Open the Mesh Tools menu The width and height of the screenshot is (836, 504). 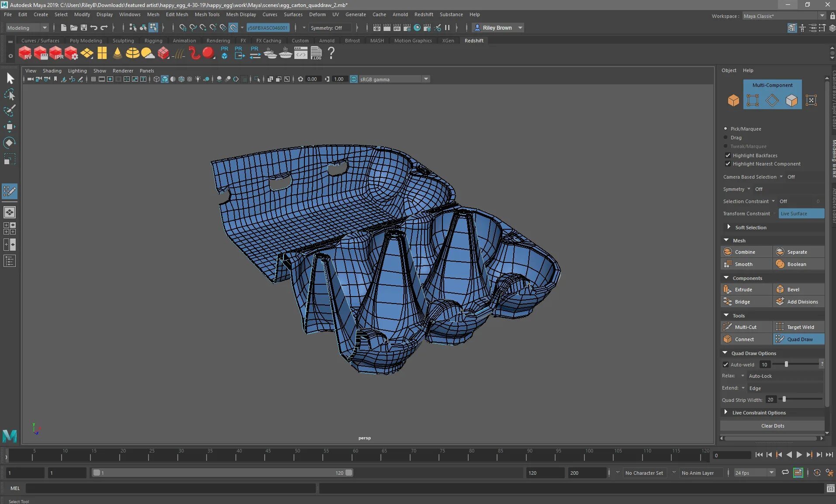click(207, 14)
